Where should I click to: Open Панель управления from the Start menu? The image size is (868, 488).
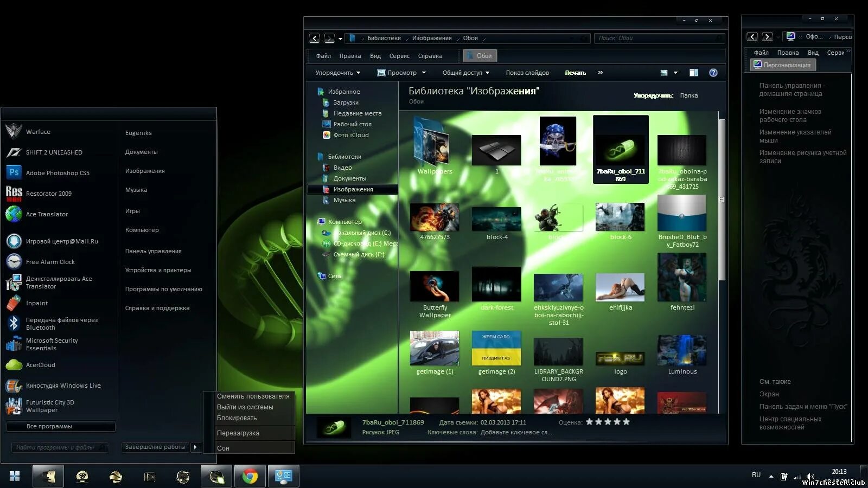[x=154, y=251]
